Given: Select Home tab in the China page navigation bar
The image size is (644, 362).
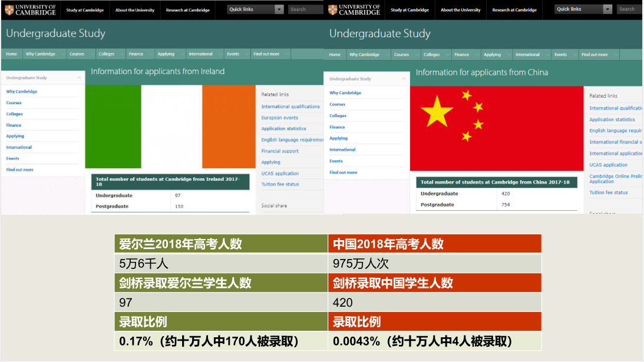Looking at the screenshot, I should (x=335, y=54).
